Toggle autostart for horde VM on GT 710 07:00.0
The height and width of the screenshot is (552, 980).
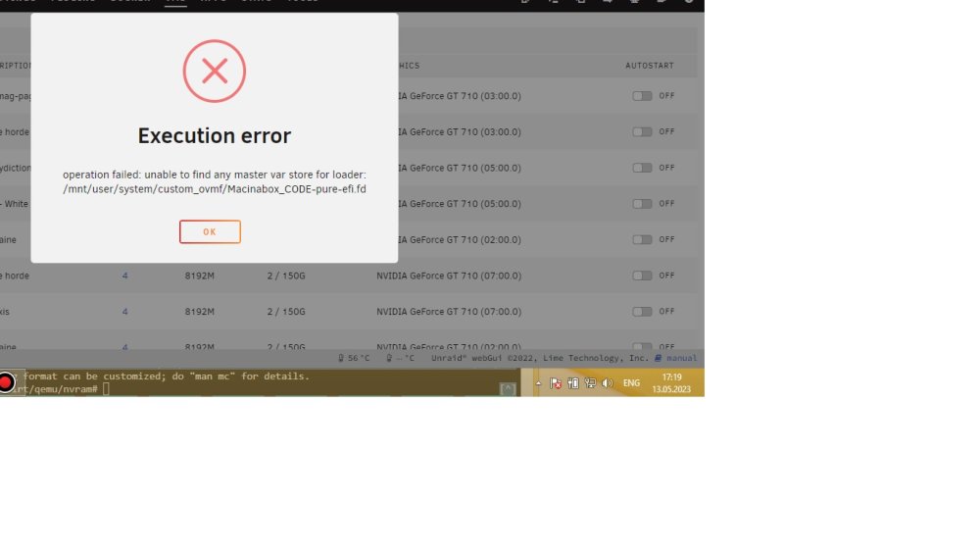click(x=642, y=276)
